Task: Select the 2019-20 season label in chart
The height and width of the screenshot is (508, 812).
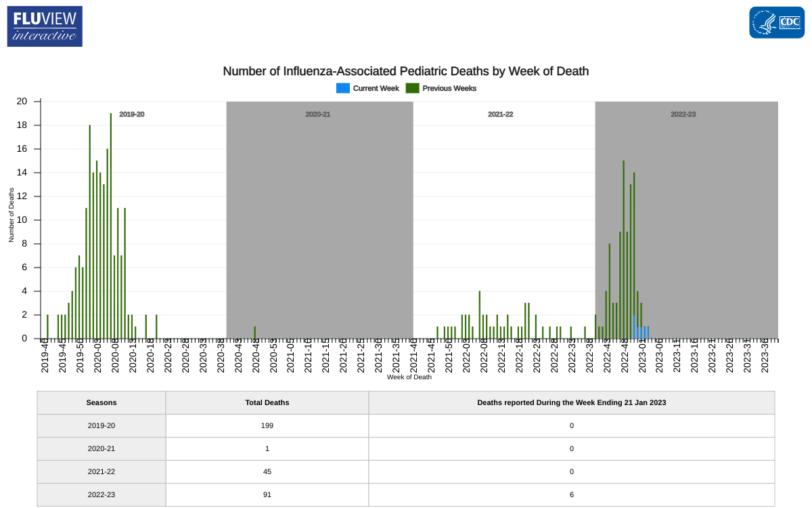Action: (132, 114)
